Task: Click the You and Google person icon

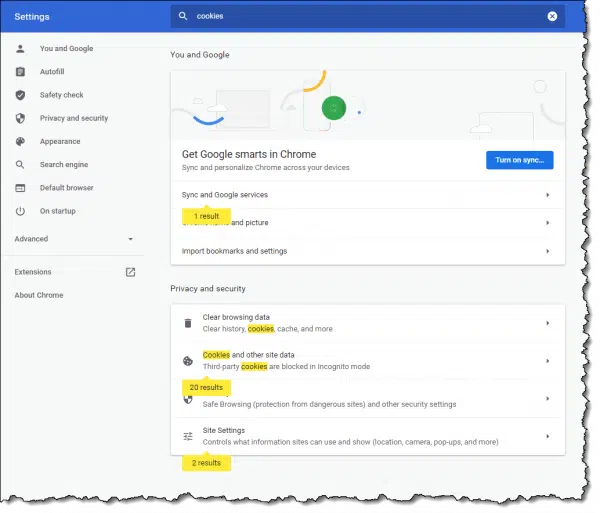Action: click(x=20, y=49)
